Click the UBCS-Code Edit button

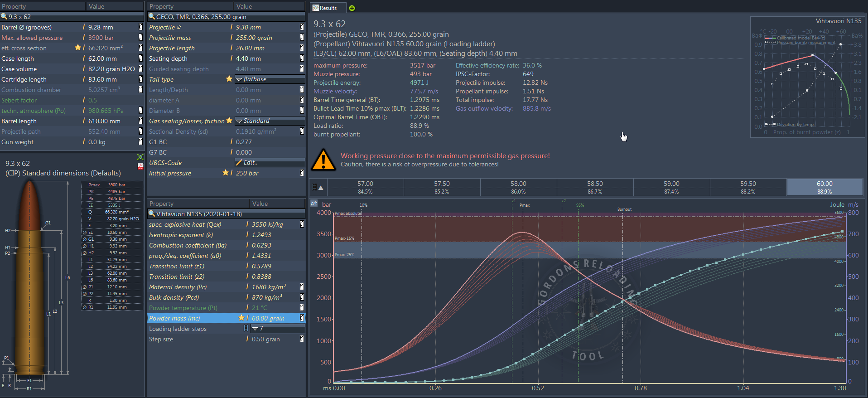coord(270,163)
